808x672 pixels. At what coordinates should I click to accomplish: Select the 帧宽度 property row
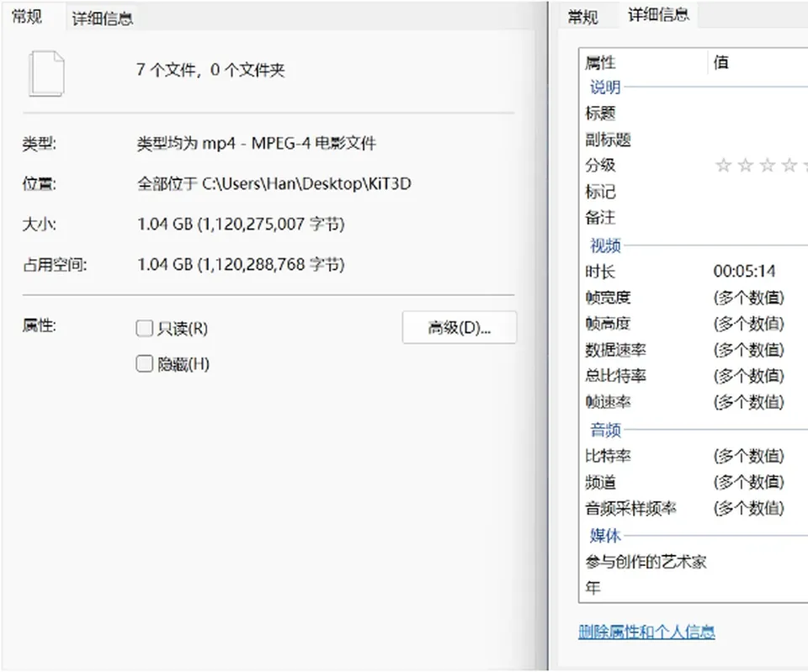click(694, 298)
